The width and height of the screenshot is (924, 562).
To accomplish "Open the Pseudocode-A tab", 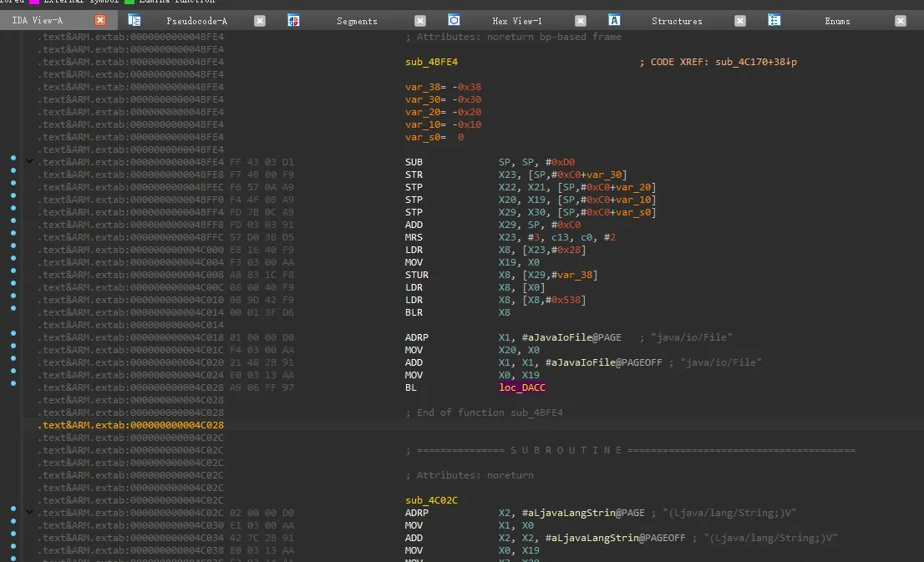I will pyautogui.click(x=196, y=21).
